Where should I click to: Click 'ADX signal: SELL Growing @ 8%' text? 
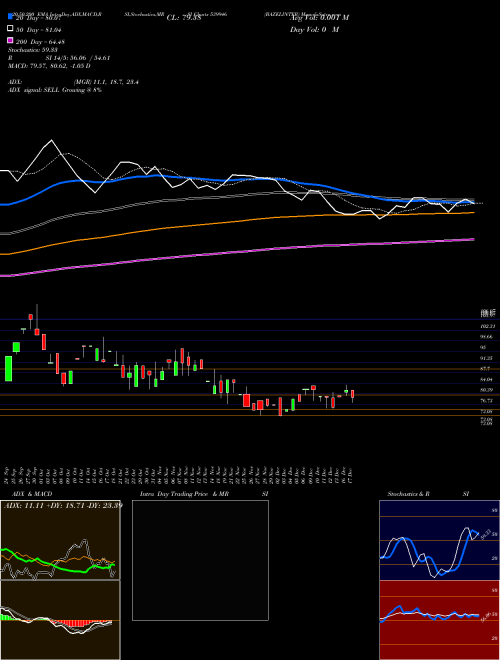(55, 90)
